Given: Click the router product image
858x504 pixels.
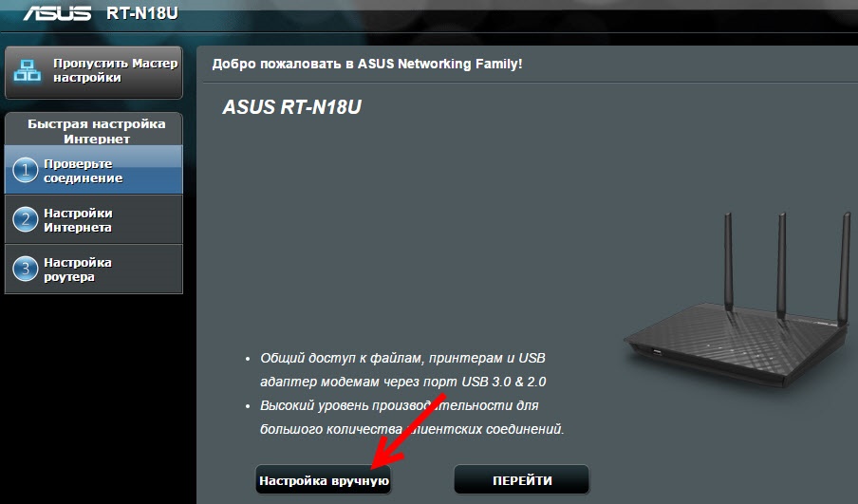Looking at the screenshot, I should tap(739, 300).
